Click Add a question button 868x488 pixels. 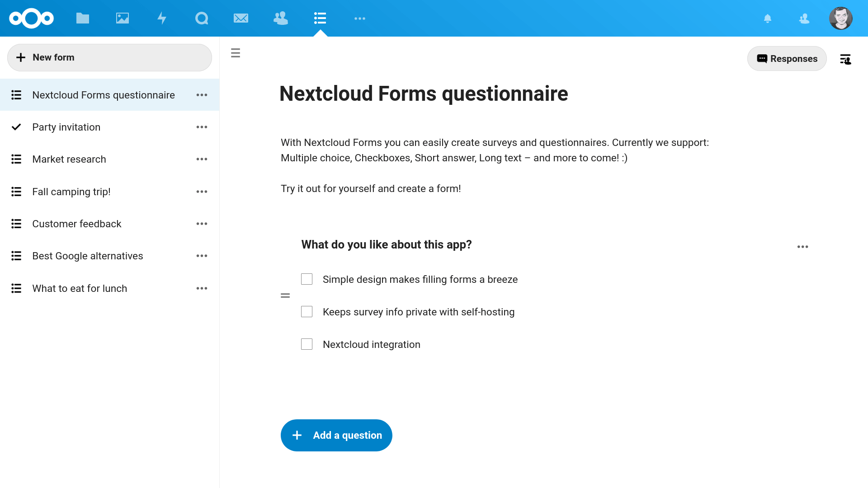(x=336, y=435)
